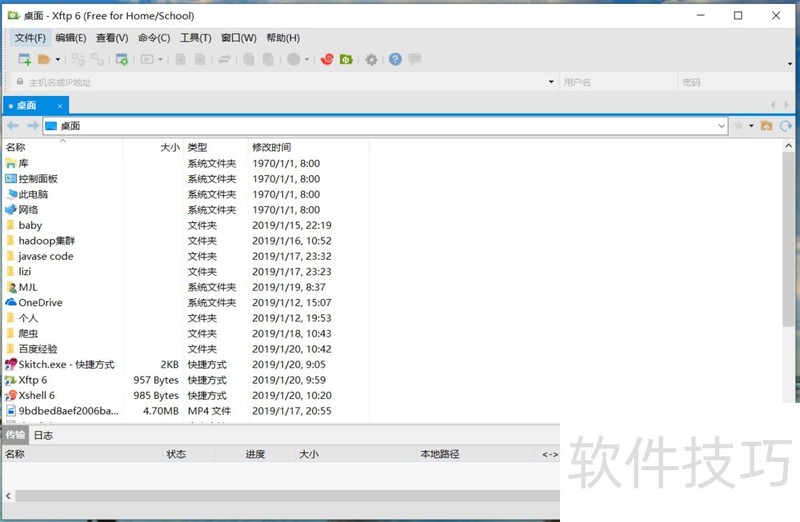Open help with the blue question icon
The width and height of the screenshot is (800, 522).
point(395,59)
